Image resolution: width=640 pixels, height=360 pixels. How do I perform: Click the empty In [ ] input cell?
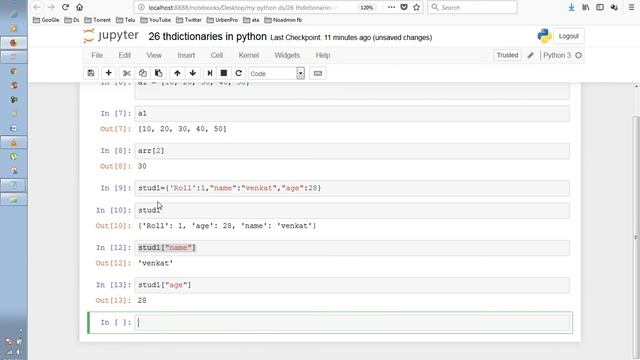352,322
